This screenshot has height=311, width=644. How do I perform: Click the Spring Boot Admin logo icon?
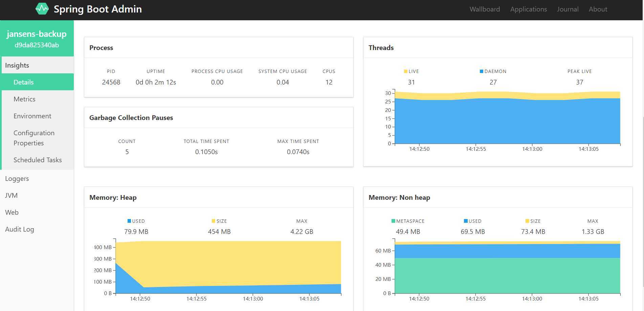[x=42, y=9]
